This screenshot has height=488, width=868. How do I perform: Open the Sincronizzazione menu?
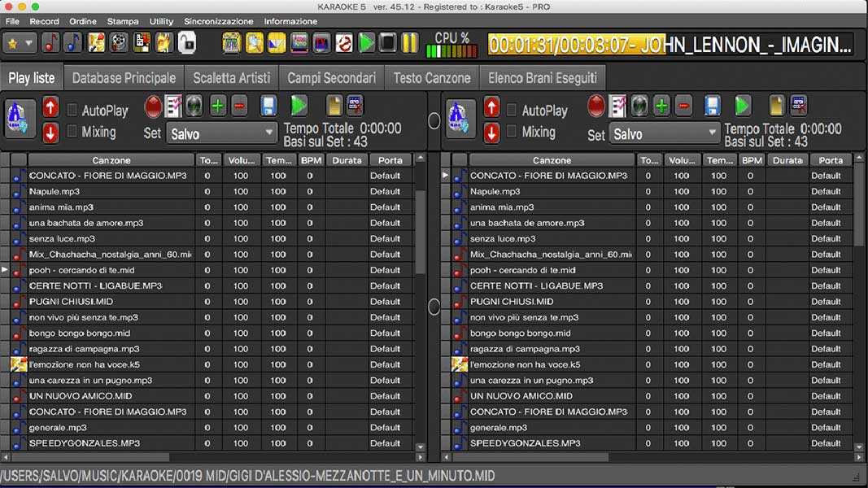point(217,21)
